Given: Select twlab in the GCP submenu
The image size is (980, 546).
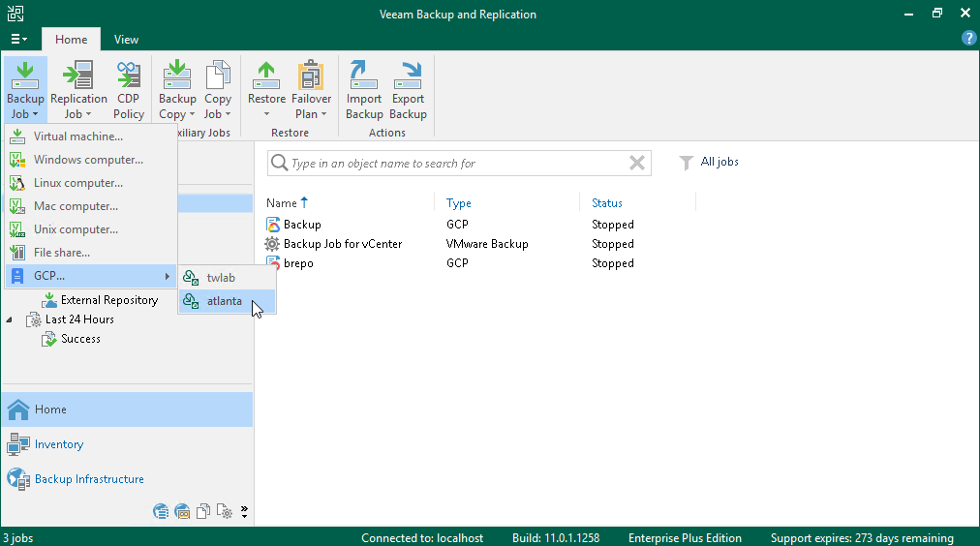Looking at the screenshot, I should (227, 278).
